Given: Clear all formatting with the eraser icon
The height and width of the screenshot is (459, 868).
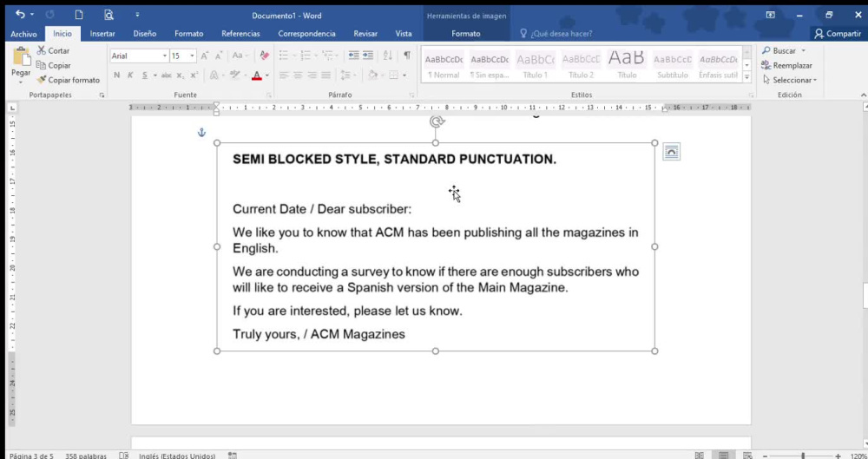Looking at the screenshot, I should (264, 56).
